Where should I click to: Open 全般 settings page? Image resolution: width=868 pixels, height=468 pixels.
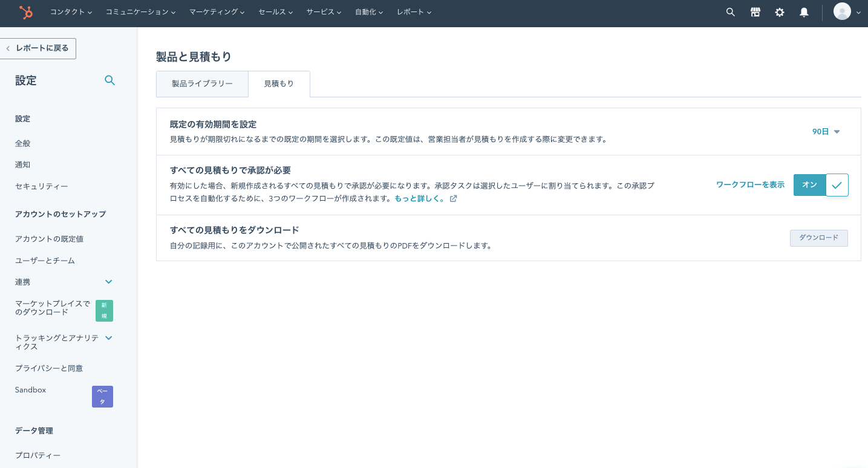click(23, 144)
